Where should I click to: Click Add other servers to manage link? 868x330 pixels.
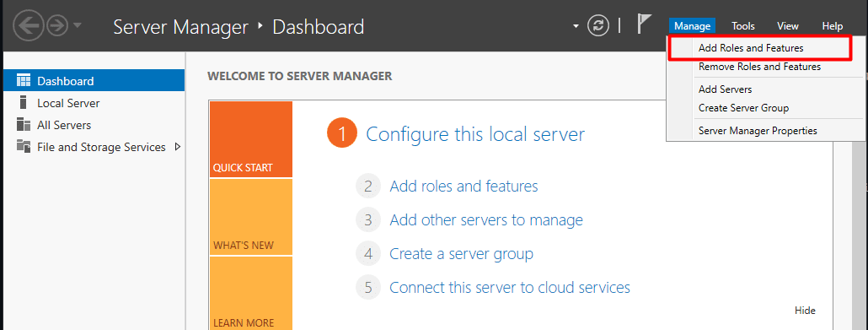tap(486, 220)
